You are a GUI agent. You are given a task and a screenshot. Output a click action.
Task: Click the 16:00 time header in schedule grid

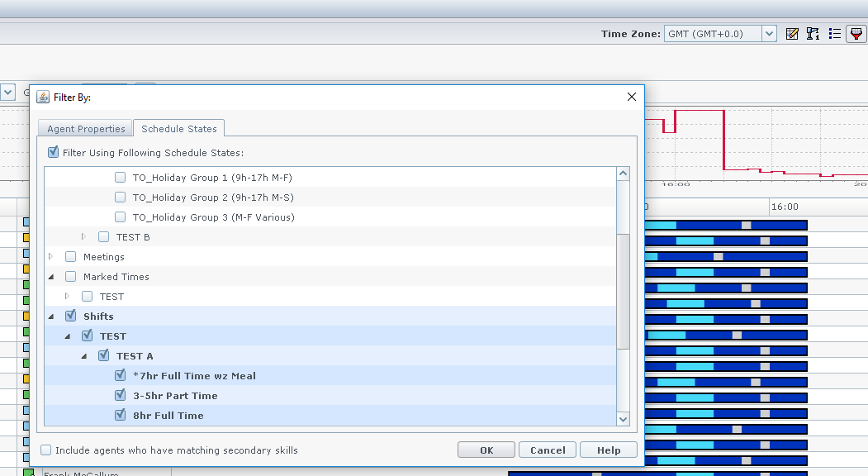click(x=785, y=207)
